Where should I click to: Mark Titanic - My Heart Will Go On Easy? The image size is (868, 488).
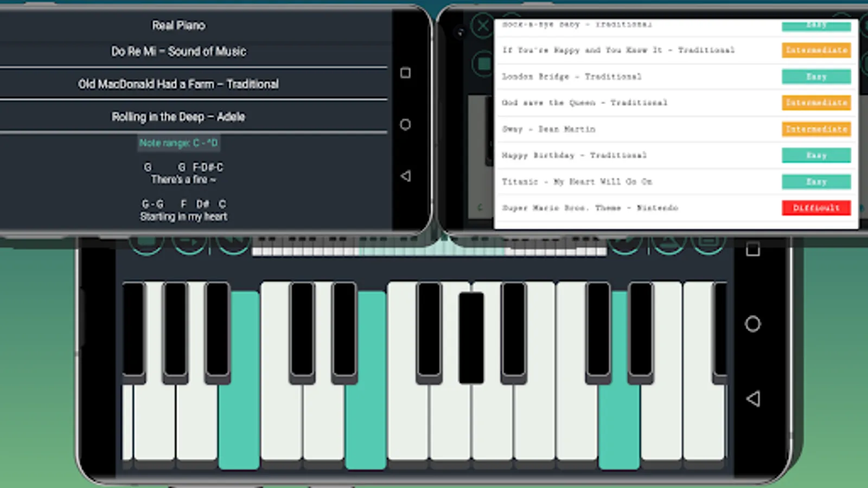tap(816, 182)
